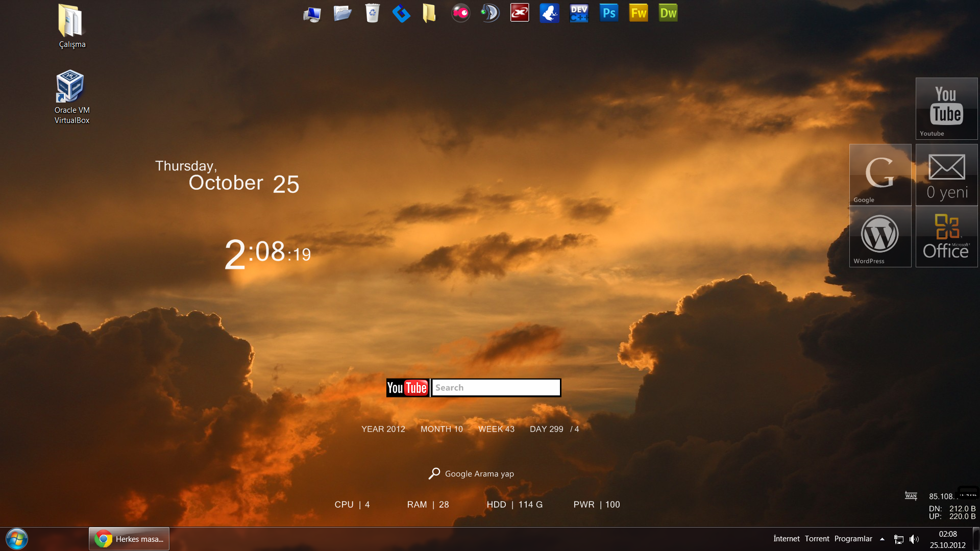Open the documents folder icon in dock
This screenshot has height=551, width=980.
(x=342, y=13)
